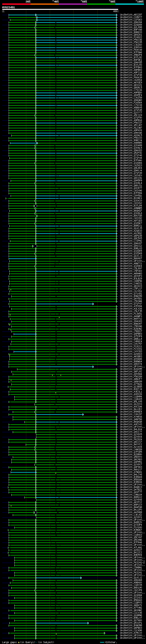Click the green ~80% identity color bar
Image resolution: width=146 pixels, height=644 pixels.
101,4
